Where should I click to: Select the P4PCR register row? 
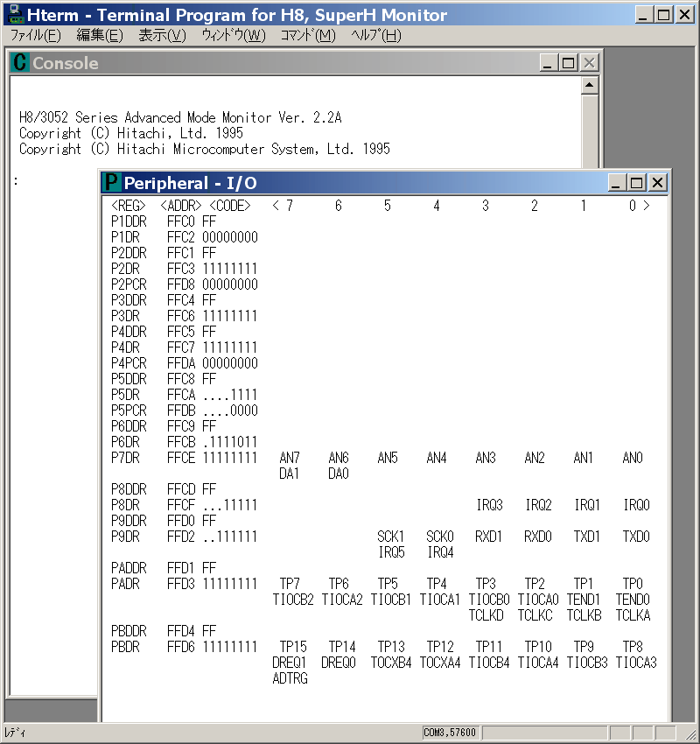[185, 363]
